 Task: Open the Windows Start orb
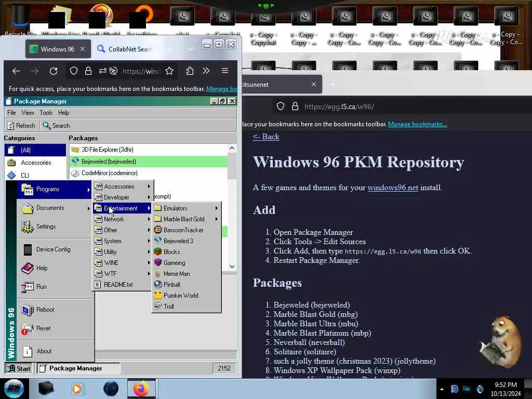tap(14, 389)
